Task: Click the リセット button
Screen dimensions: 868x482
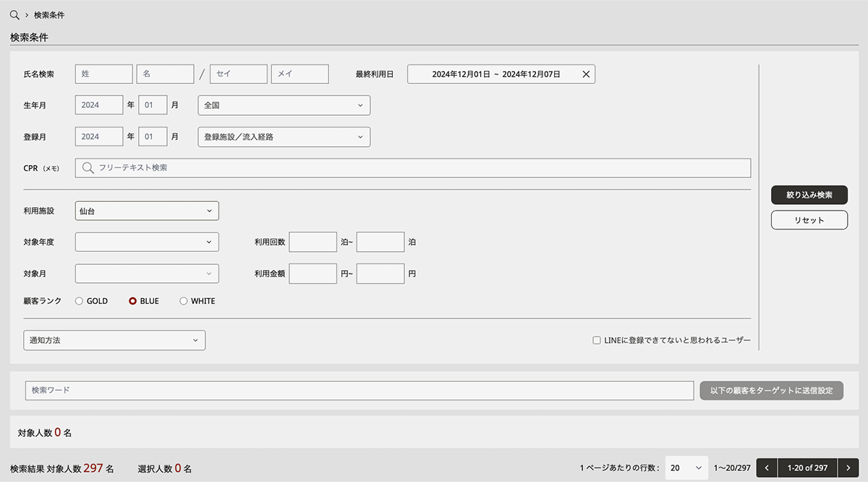Action: click(809, 220)
